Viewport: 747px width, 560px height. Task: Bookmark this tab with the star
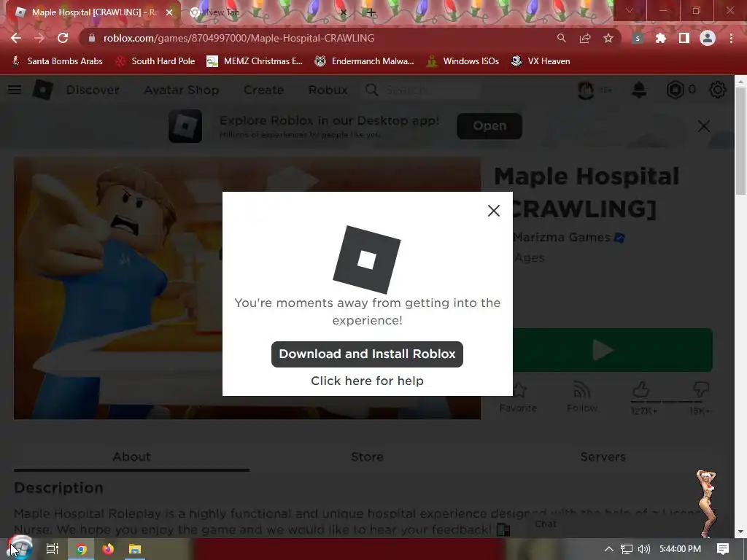click(x=608, y=38)
